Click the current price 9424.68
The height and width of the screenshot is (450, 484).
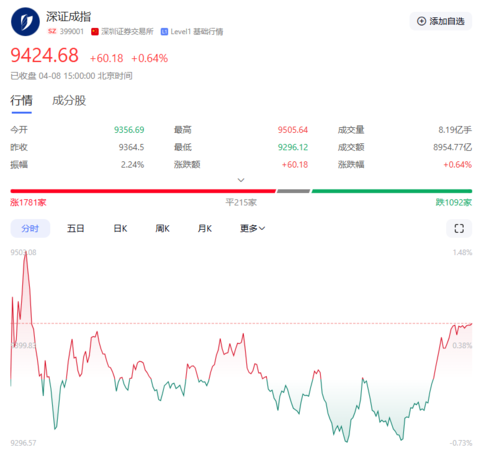45,55
